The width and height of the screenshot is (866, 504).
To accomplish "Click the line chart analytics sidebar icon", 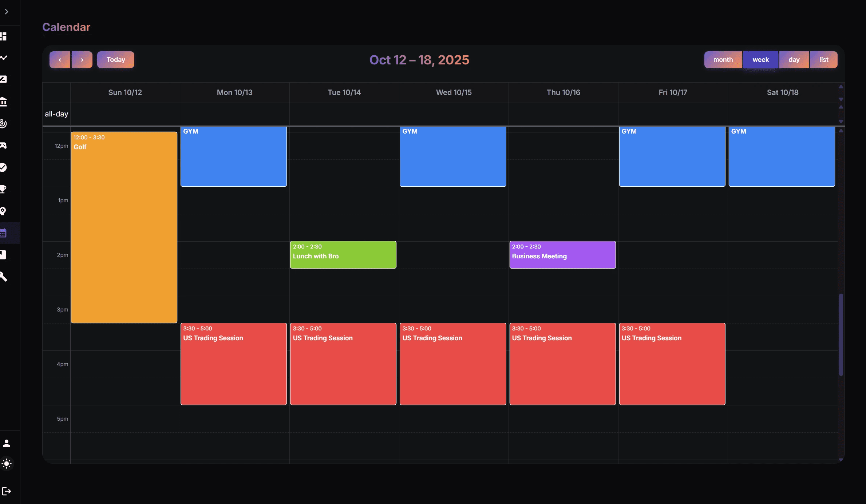I will pos(4,58).
